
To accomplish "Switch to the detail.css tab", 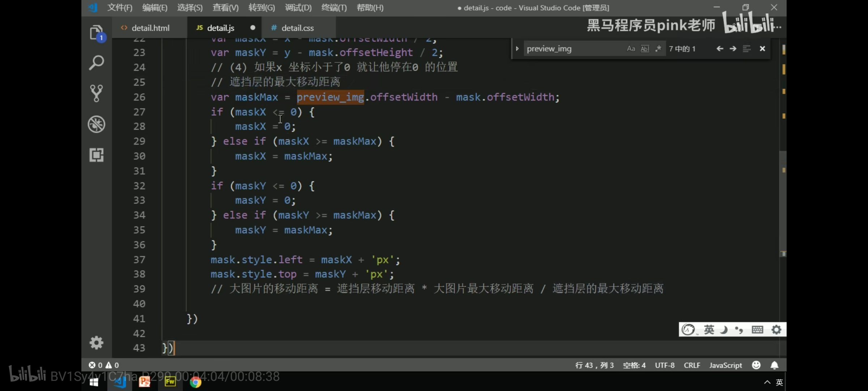I will pyautogui.click(x=297, y=28).
